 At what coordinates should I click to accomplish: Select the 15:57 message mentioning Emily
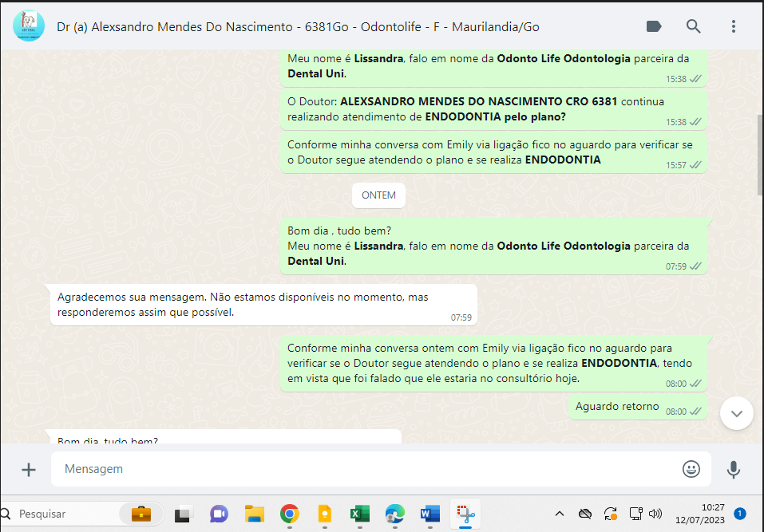point(493,152)
